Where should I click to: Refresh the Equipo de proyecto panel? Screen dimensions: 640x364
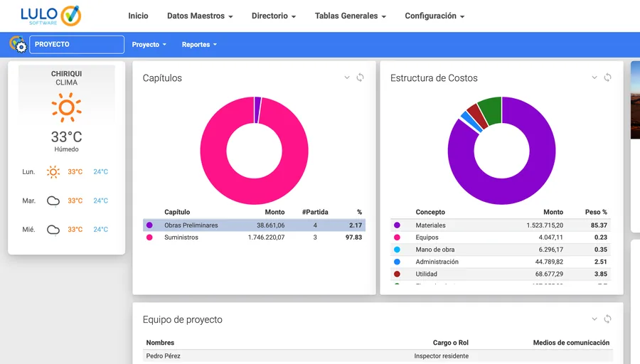[x=607, y=319]
